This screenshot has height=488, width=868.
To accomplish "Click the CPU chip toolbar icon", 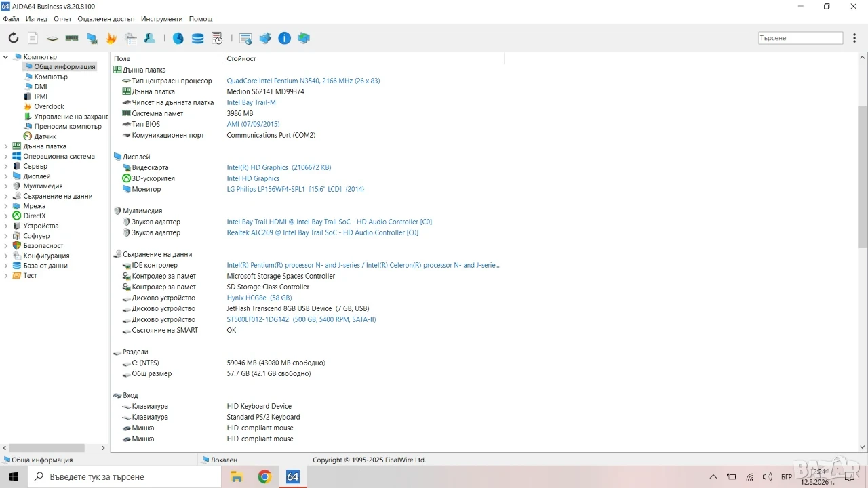I will pyautogui.click(x=52, y=38).
